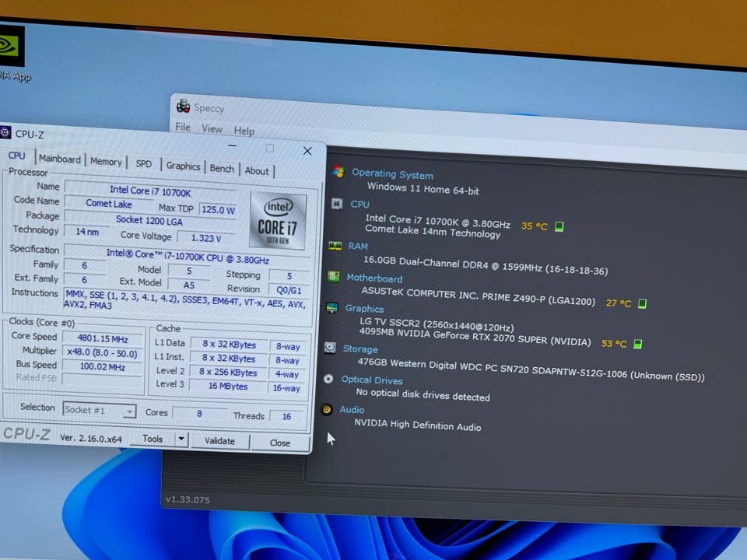Image resolution: width=747 pixels, height=560 pixels.
Task: Click the green motherboard temperature indicator icon
Action: [642, 303]
